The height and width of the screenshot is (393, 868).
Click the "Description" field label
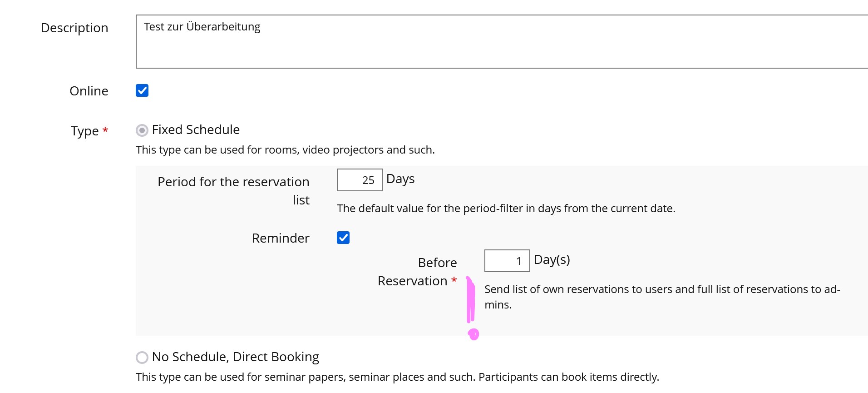click(x=74, y=28)
